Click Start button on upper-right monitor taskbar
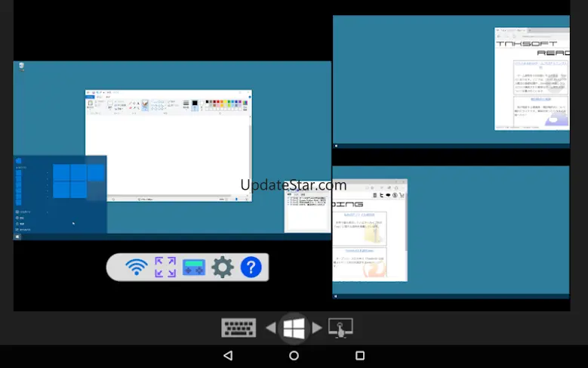 coord(336,146)
